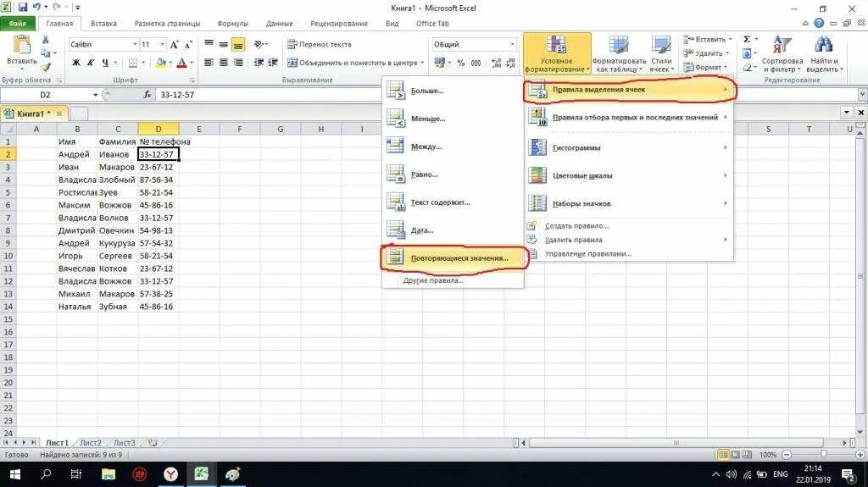
Task: Open the Файл tab
Action: pos(18,23)
